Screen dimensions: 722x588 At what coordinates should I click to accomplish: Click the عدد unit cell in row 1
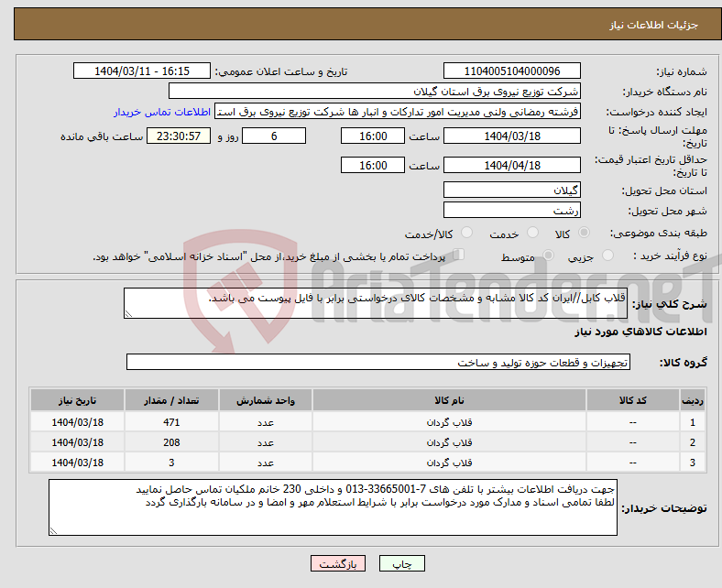coord(266,422)
